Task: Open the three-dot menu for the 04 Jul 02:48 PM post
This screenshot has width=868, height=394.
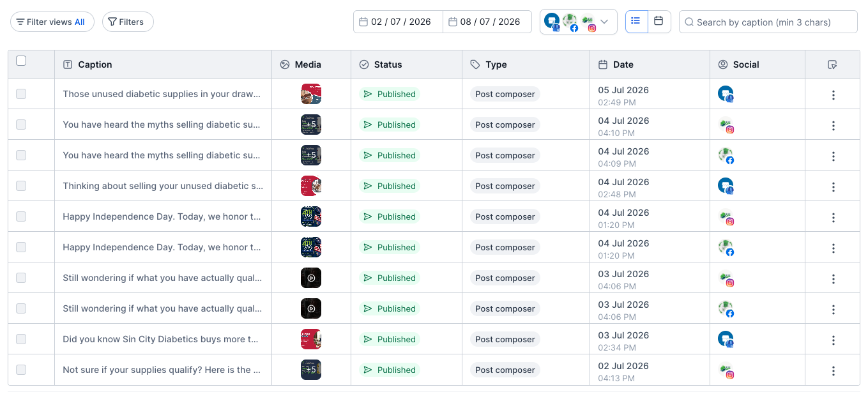Action: pyautogui.click(x=833, y=187)
